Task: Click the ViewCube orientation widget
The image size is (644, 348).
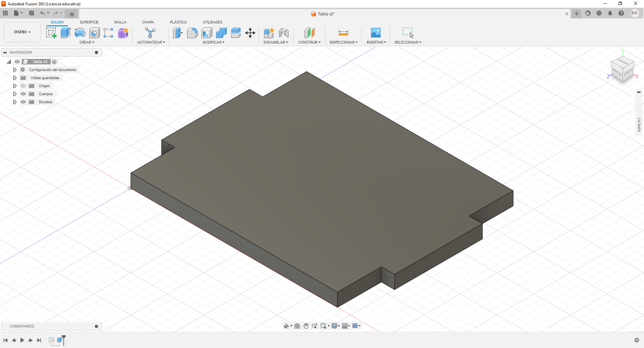Action: click(x=623, y=69)
